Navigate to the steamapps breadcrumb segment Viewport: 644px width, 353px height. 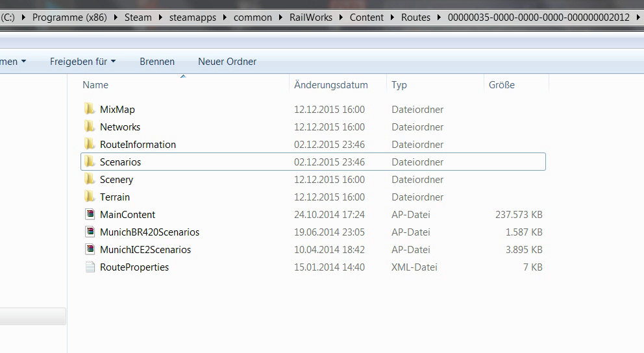[x=193, y=18]
